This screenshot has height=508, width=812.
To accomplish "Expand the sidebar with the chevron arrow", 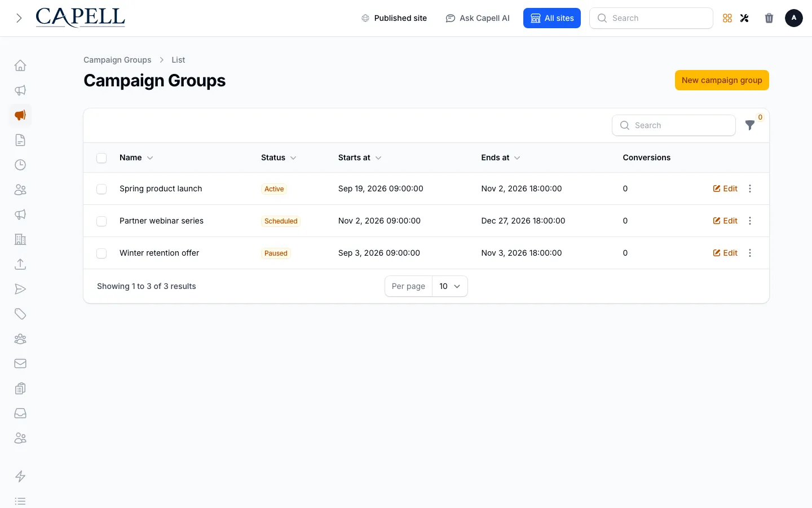I will 19,18.
